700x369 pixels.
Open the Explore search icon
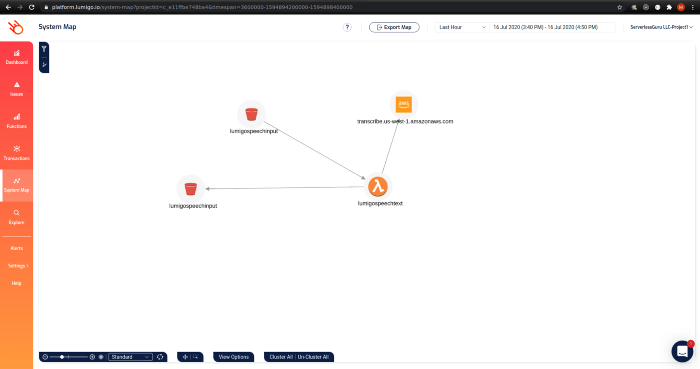click(x=17, y=217)
